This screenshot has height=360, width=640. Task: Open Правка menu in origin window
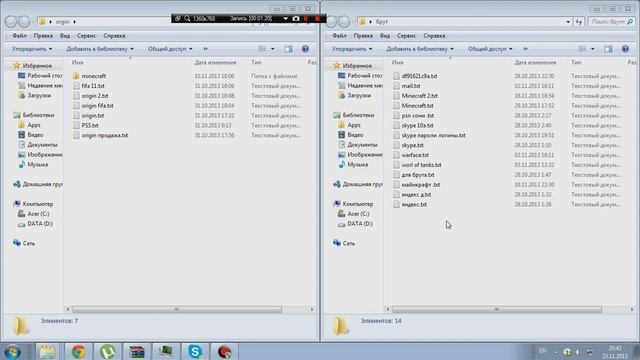(43, 36)
